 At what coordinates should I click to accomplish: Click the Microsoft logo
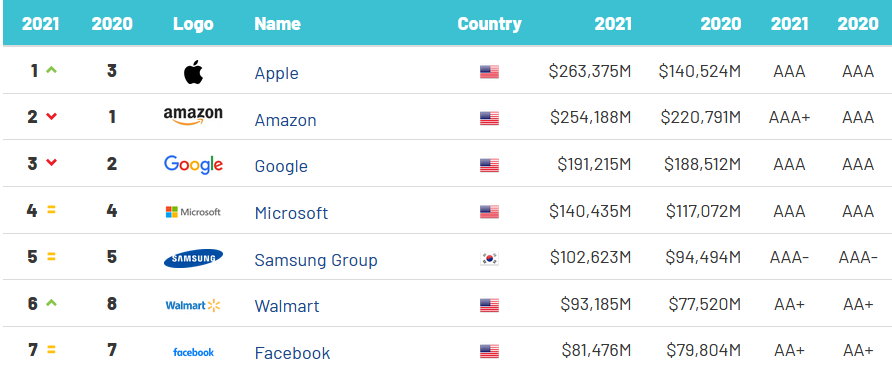[x=193, y=212]
